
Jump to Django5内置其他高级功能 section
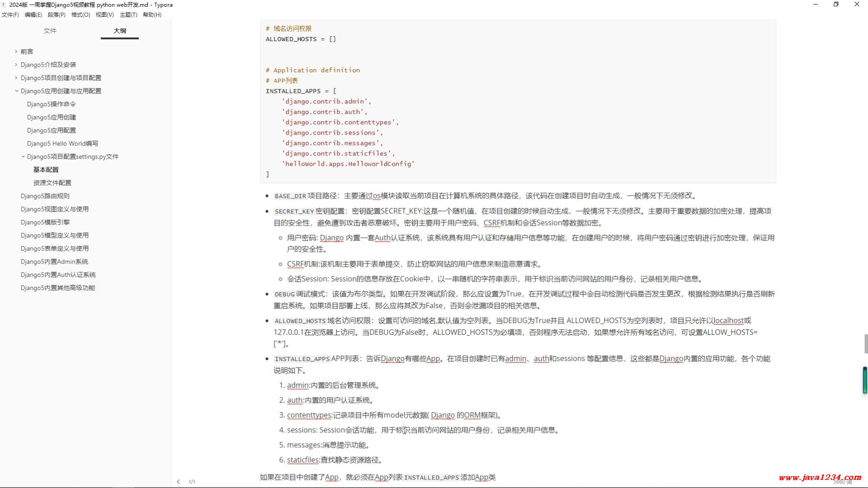[57, 287]
